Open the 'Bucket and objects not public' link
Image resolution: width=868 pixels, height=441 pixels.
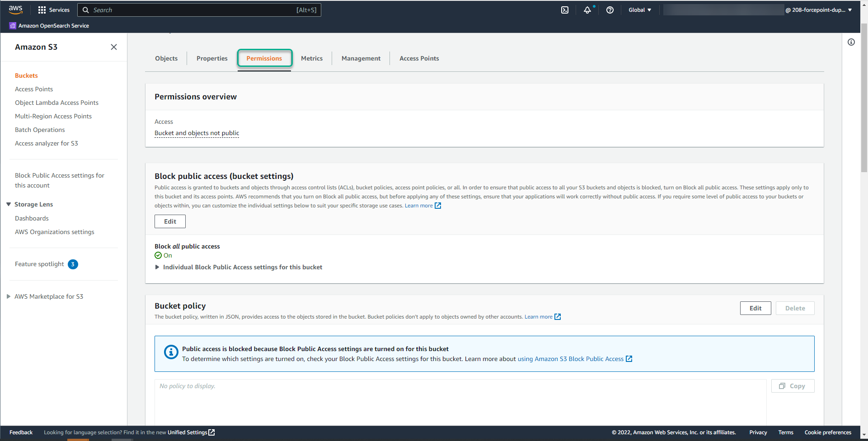pyautogui.click(x=197, y=133)
